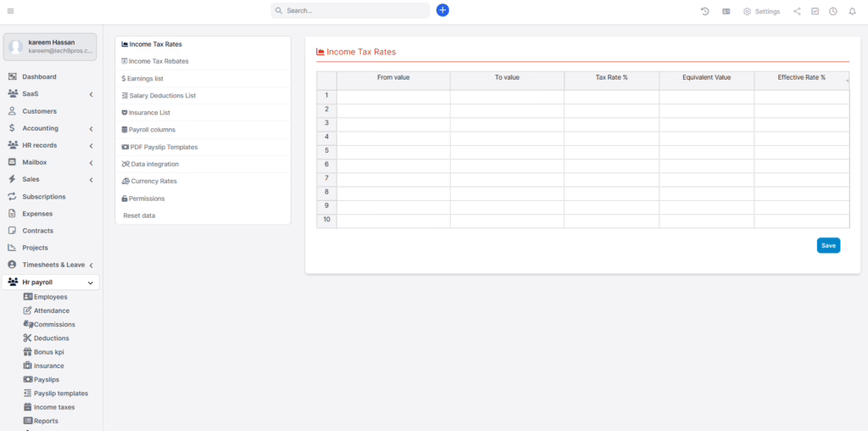
Task: Select PDF Payslip Templates settings item
Action: (x=163, y=147)
